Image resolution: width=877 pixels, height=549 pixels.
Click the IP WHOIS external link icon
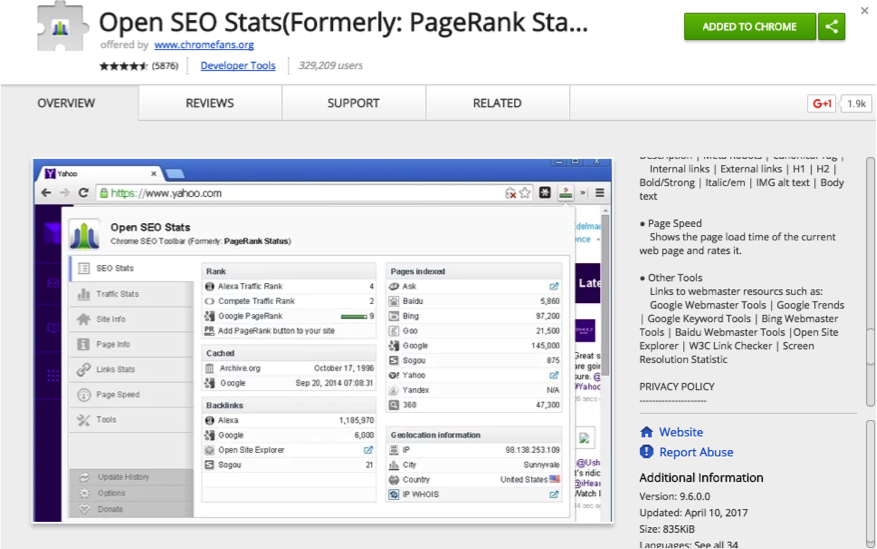(x=554, y=494)
